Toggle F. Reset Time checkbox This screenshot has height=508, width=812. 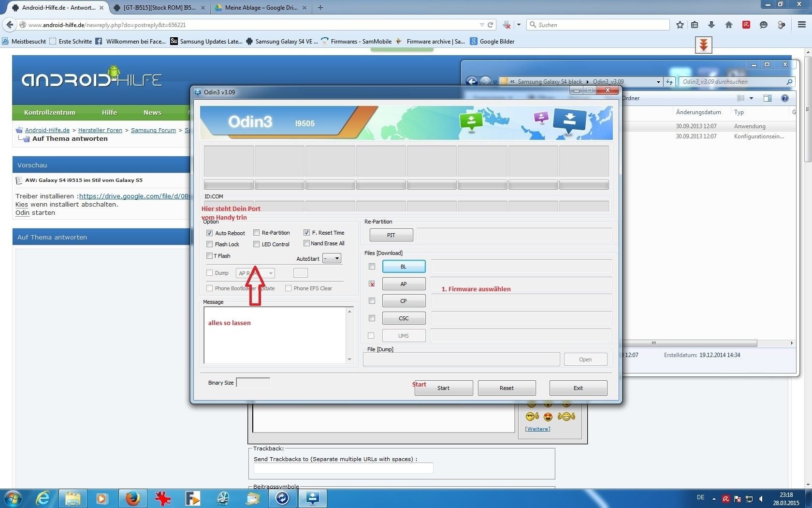tap(306, 233)
